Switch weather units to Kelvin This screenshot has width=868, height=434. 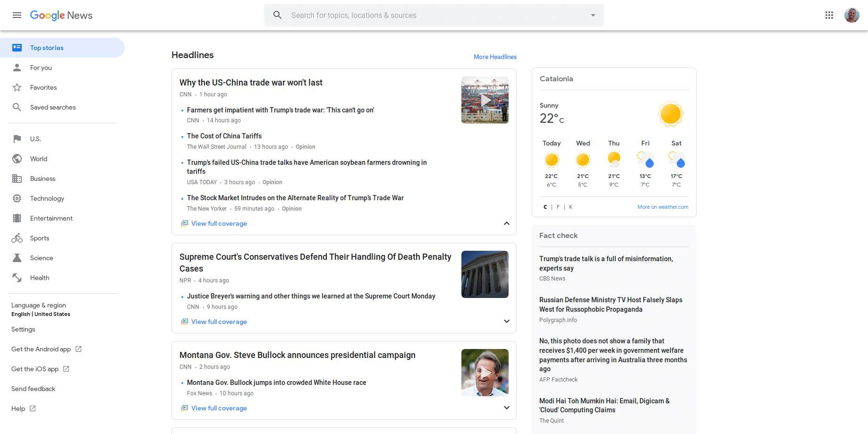570,207
